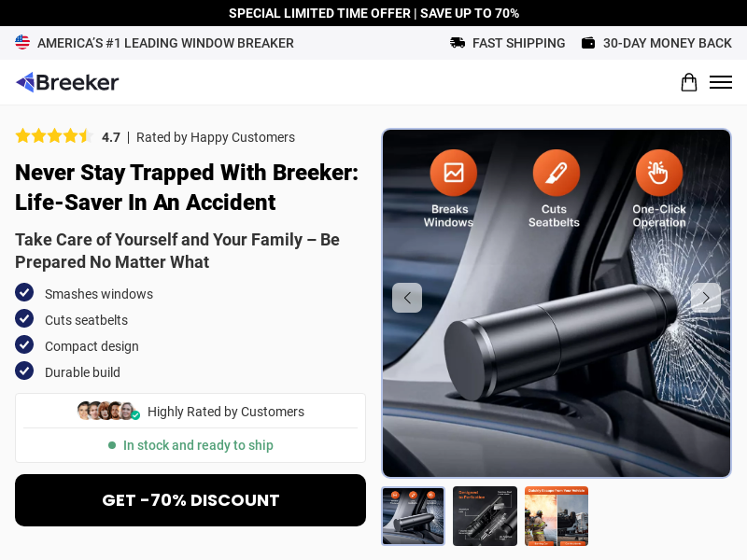Show the next product image
747x560 pixels.
click(x=706, y=298)
